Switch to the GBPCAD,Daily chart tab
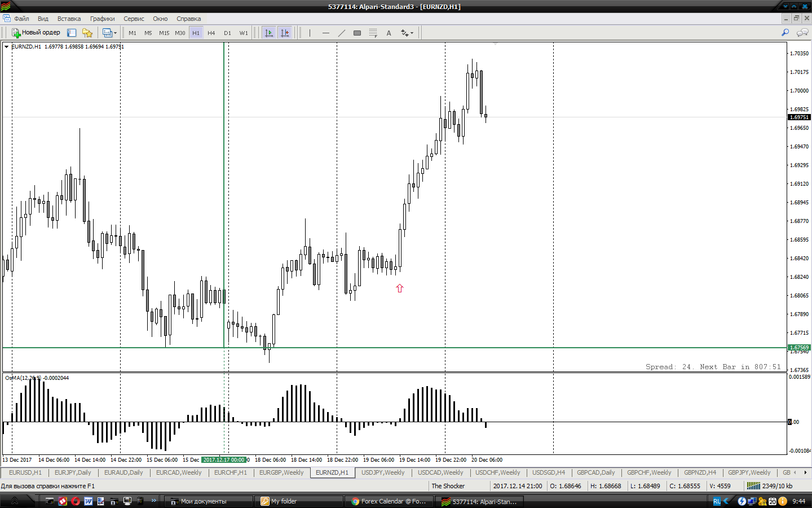 coord(596,472)
